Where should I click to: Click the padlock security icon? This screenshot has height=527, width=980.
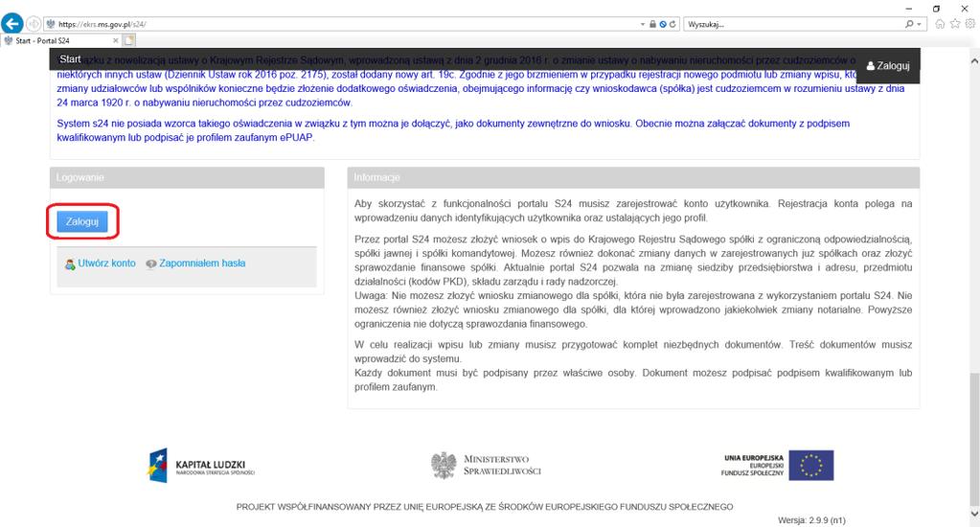652,24
